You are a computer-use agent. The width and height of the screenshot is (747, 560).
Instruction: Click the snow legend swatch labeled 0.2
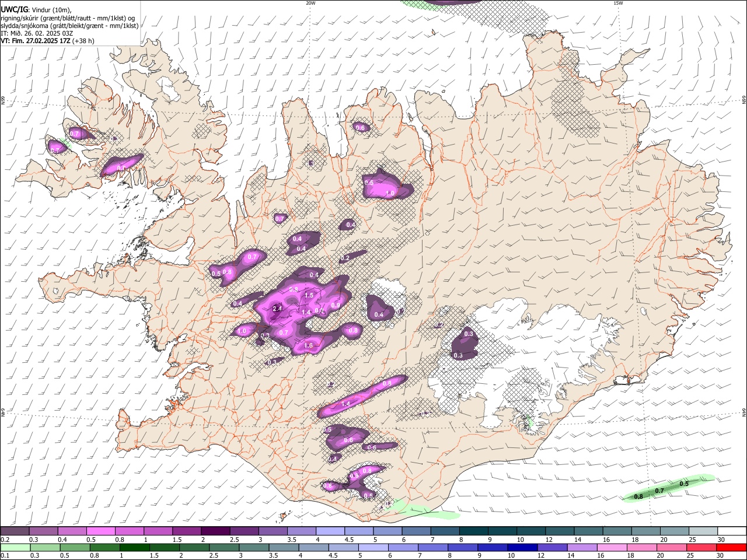point(15,531)
